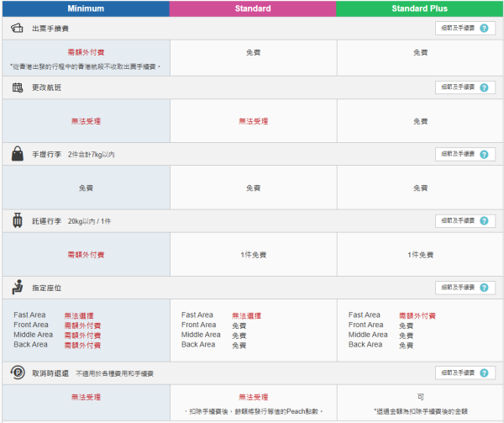
Task: Select the green Standard Plus fare header
Action: tap(419, 8)
